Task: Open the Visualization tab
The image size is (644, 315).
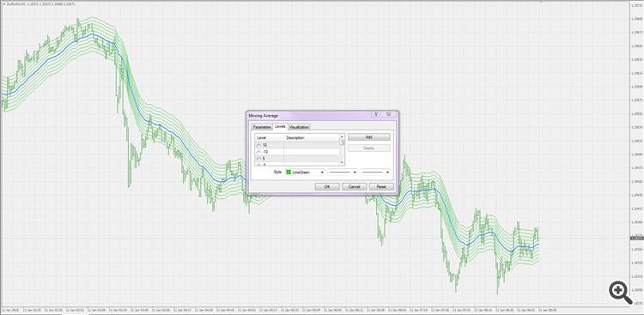Action: click(299, 127)
